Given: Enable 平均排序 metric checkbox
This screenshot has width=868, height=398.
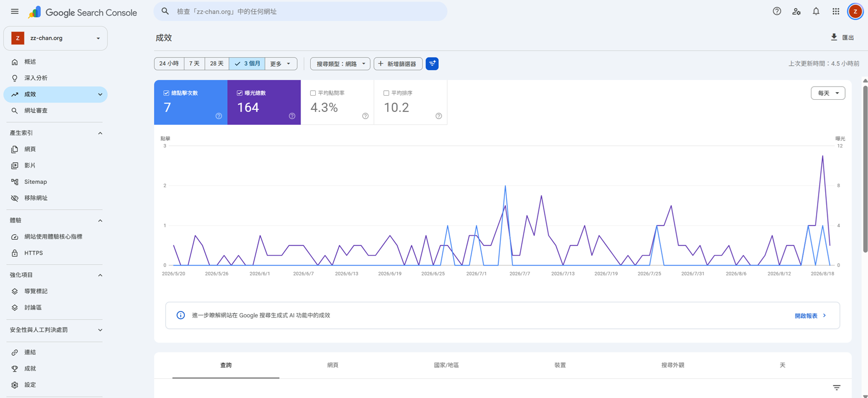Looking at the screenshot, I should click(386, 93).
